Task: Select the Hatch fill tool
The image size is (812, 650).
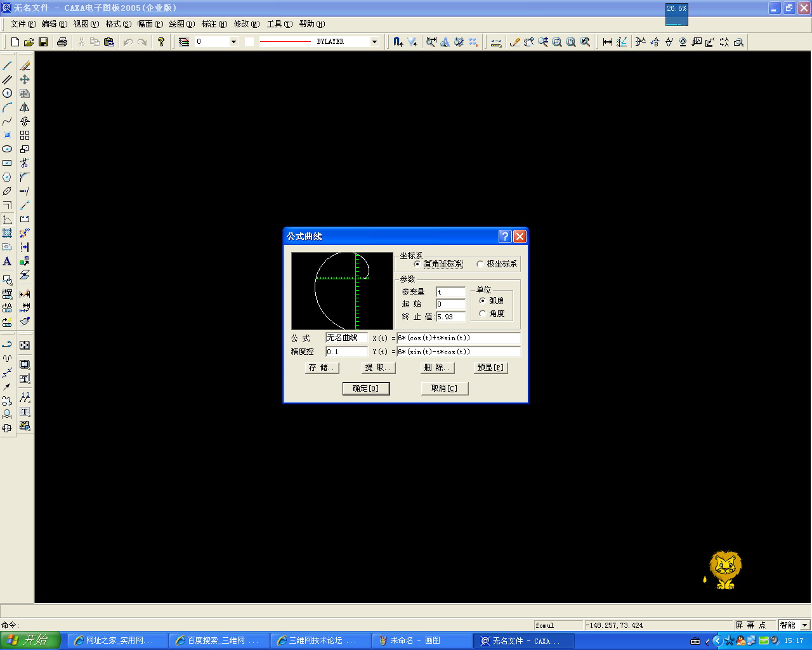Action: pyautogui.click(x=7, y=233)
